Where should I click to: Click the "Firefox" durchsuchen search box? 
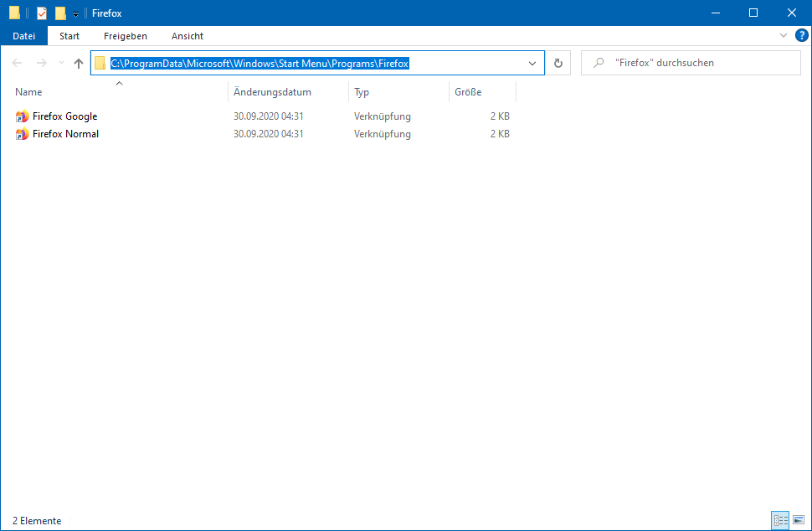click(x=691, y=63)
